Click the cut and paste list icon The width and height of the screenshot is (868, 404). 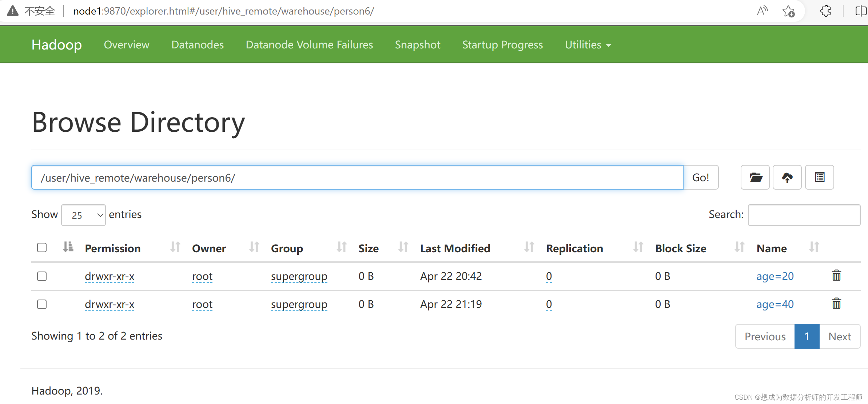819,177
